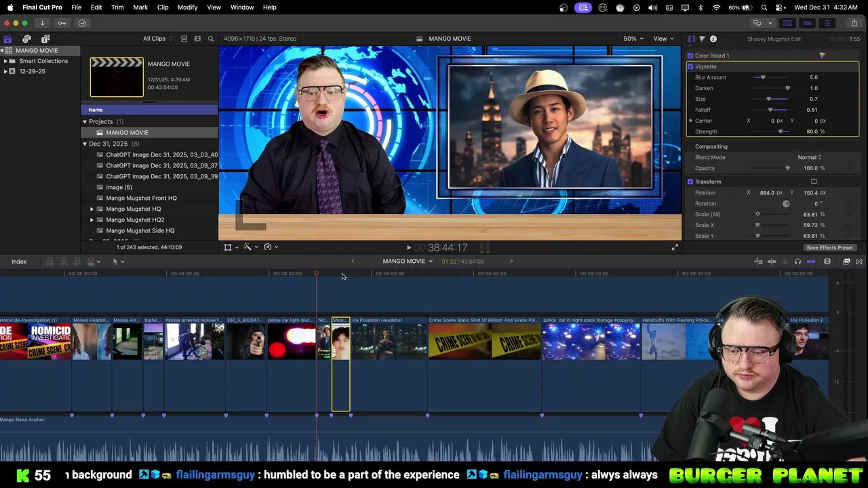Go back in timeline history arrow

click(x=353, y=262)
